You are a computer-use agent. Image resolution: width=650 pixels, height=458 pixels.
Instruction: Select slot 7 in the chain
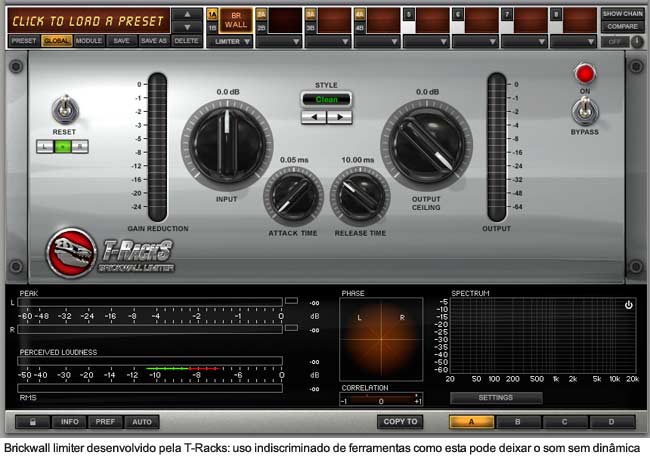click(507, 15)
